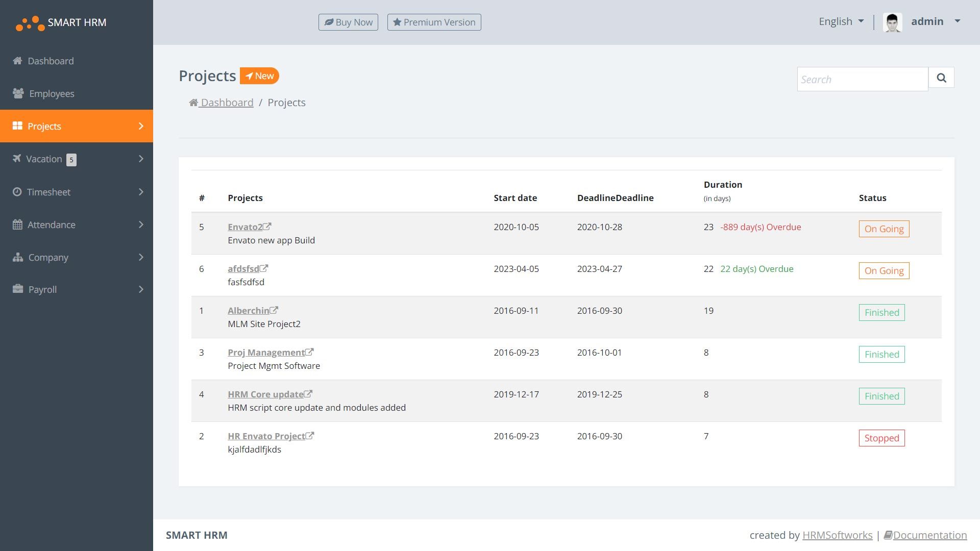Click the Premium Version button
This screenshot has width=980, height=551.
(434, 22)
